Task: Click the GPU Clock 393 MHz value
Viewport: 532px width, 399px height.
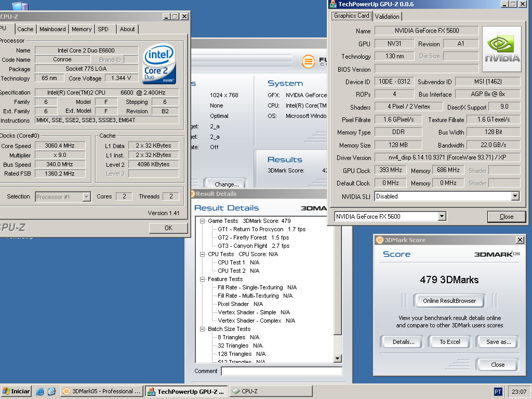Action: pyautogui.click(x=391, y=170)
